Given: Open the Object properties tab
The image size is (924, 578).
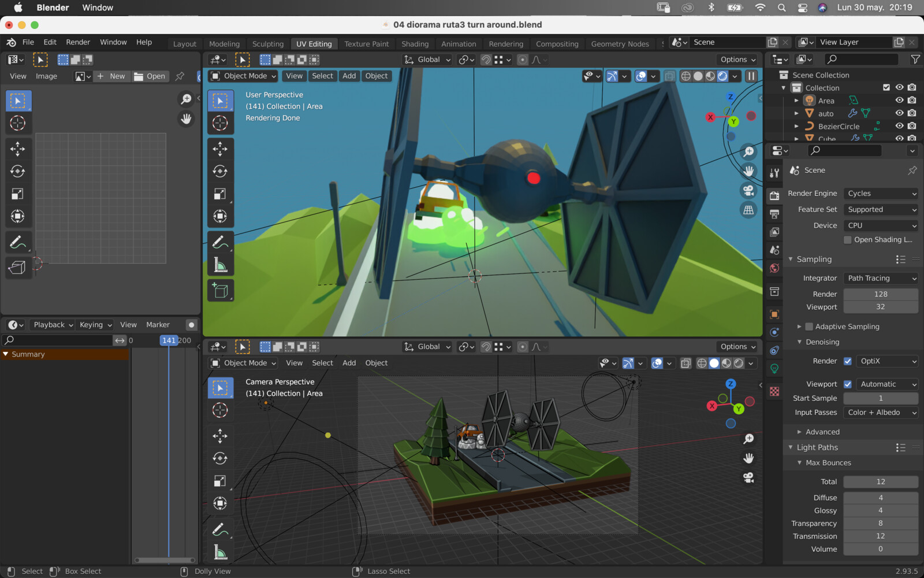Looking at the screenshot, I should [x=774, y=314].
